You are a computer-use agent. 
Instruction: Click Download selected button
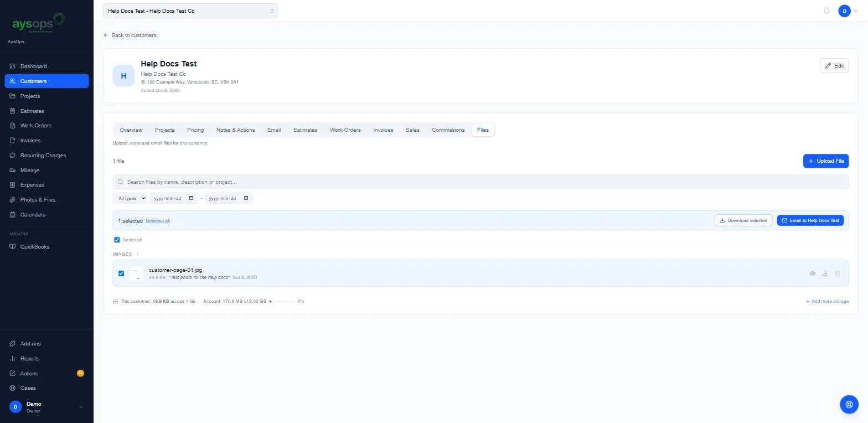(743, 220)
